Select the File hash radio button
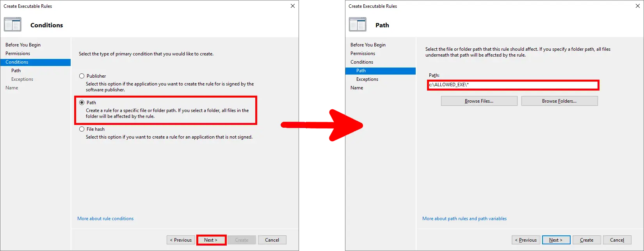Screen dimensions: 644x251 [x=82, y=129]
